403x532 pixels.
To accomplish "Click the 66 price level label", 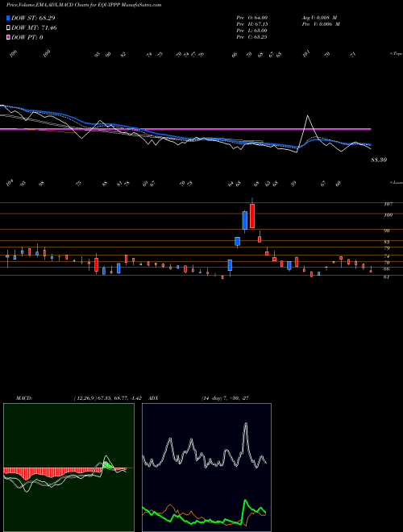I will pyautogui.click(x=387, y=269).
